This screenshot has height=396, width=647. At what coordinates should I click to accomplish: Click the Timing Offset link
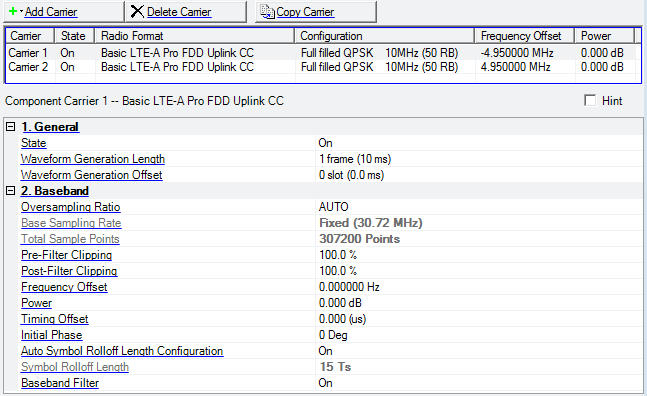(54, 319)
